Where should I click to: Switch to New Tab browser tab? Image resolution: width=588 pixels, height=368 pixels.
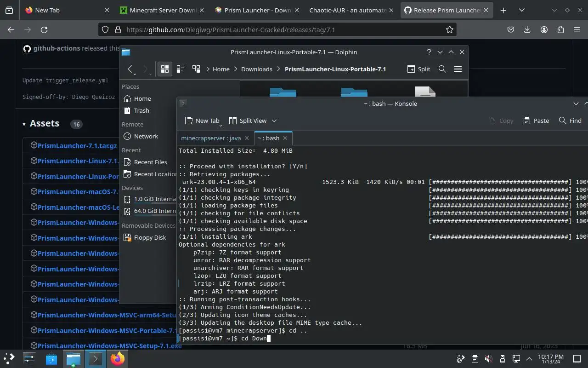coord(68,10)
